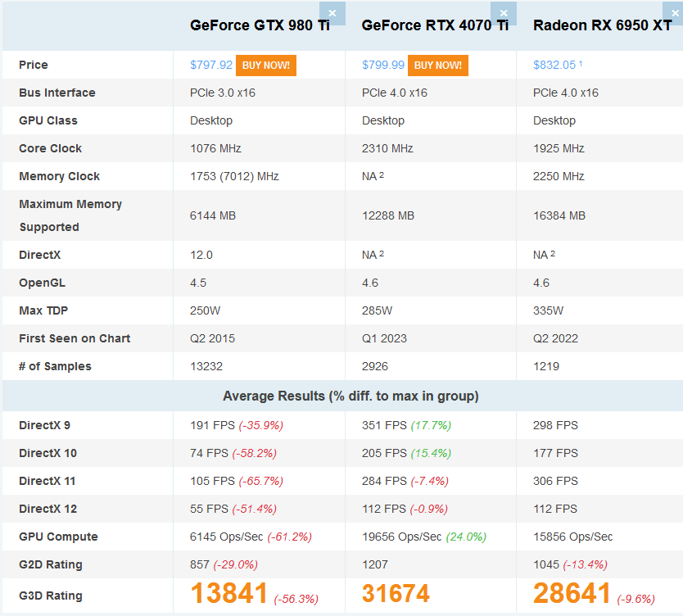Click the G2D Rating row label
This screenshot has height=616, width=683.
51,564
